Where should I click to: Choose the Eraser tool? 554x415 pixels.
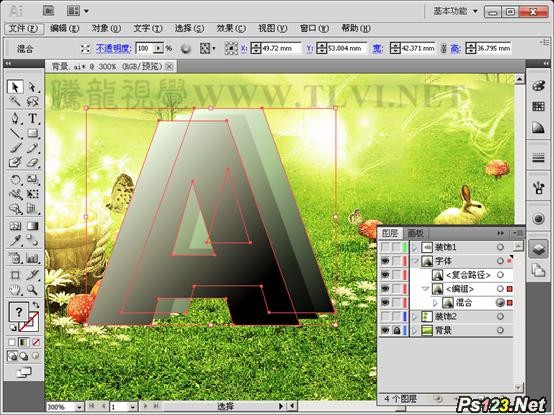32,163
